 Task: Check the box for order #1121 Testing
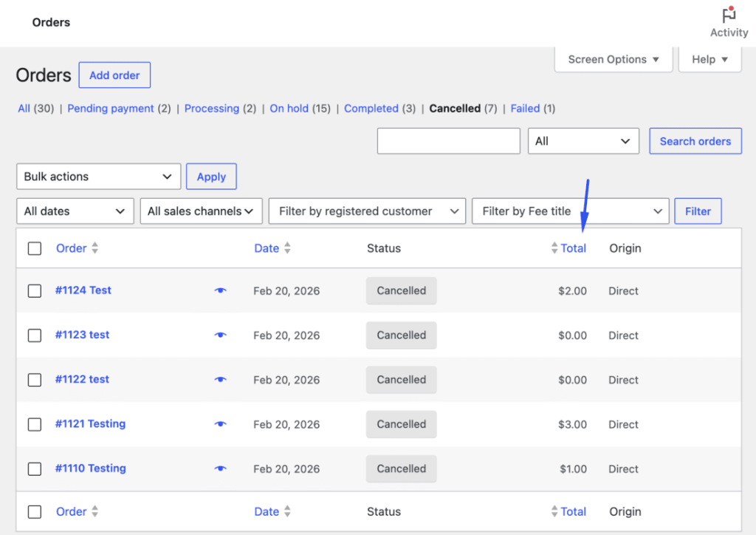[34, 424]
